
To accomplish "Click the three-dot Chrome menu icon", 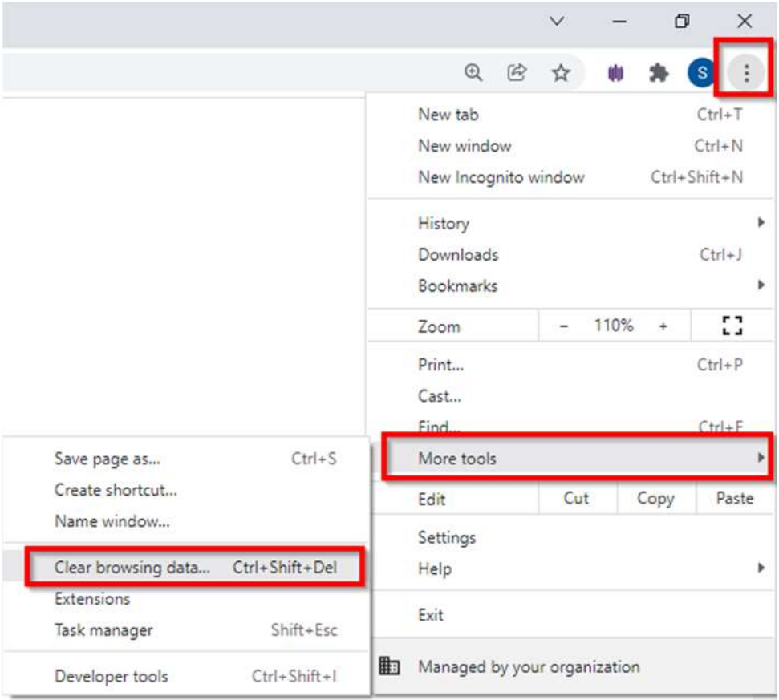I will click(746, 74).
